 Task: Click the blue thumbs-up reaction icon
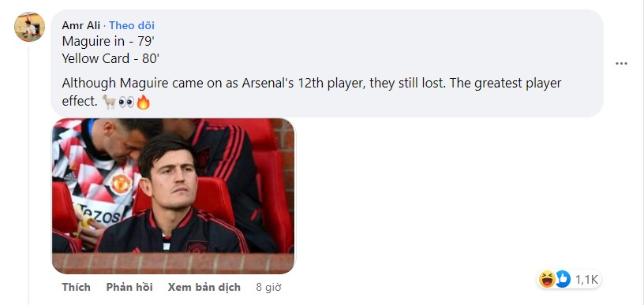[x=562, y=280]
